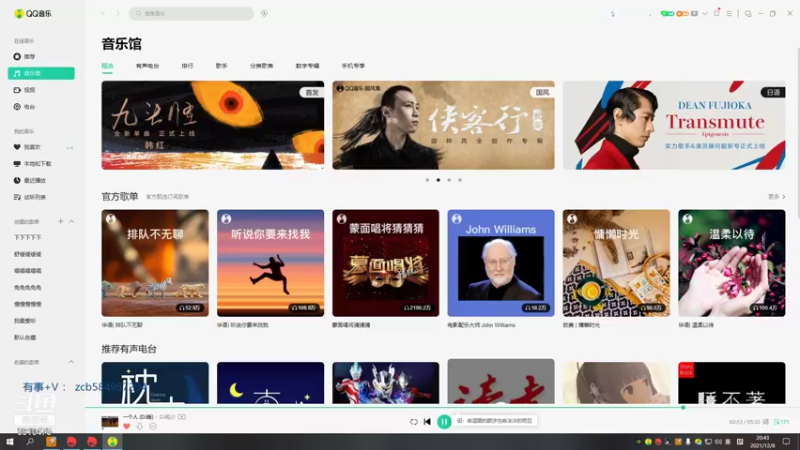Screen dimensions: 800x450
Task: Open the skin shirt icon in title bar
Action: pyautogui.click(x=716, y=13)
